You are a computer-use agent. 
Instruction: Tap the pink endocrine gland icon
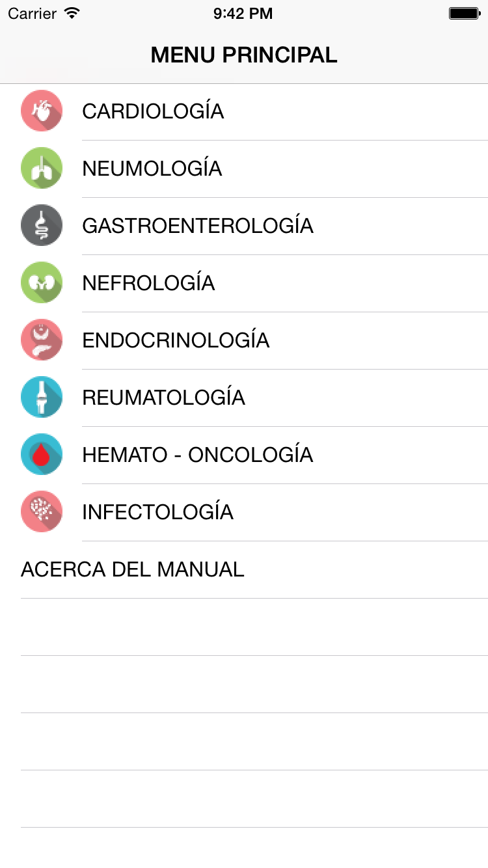pyautogui.click(x=42, y=340)
